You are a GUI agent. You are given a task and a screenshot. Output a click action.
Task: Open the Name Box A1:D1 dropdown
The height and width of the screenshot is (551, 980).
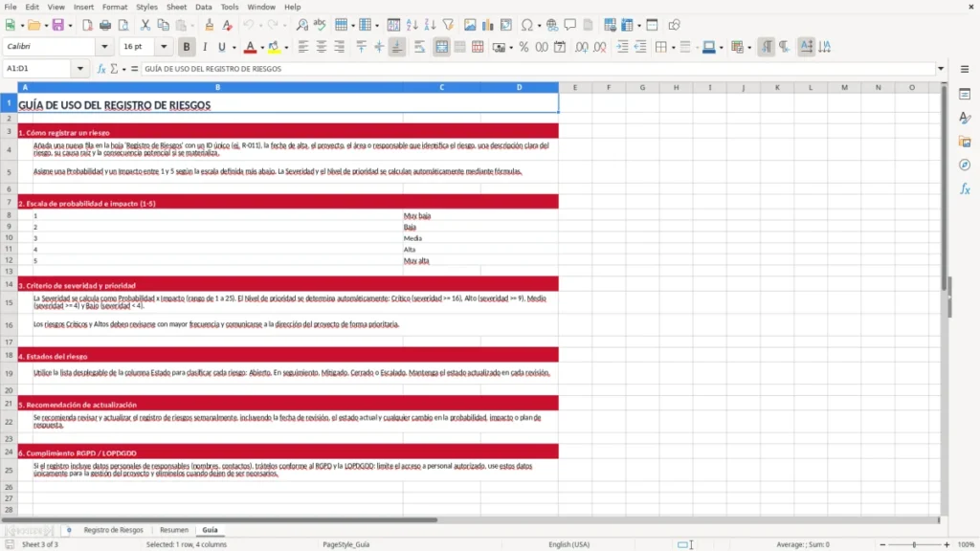point(80,68)
